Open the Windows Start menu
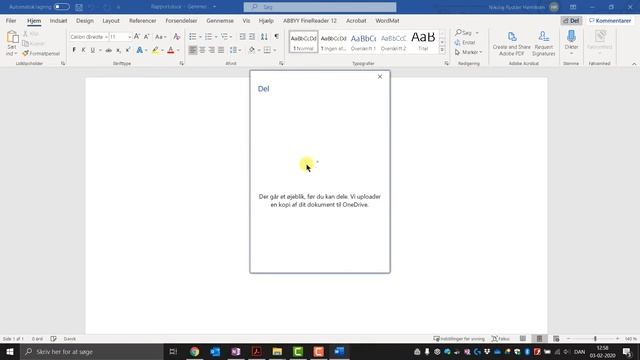The width and height of the screenshot is (640, 360). click(10, 351)
